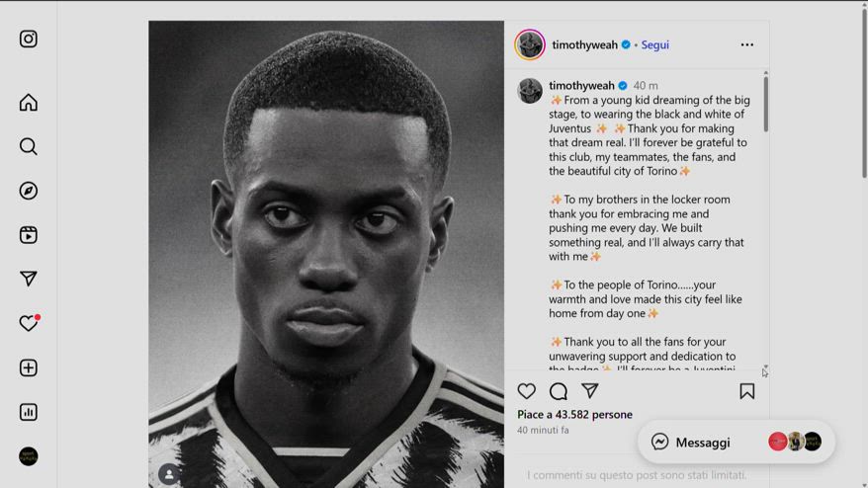This screenshot has height=488, width=868.
Task: Open Instagram home via logo icon
Action: (x=29, y=39)
